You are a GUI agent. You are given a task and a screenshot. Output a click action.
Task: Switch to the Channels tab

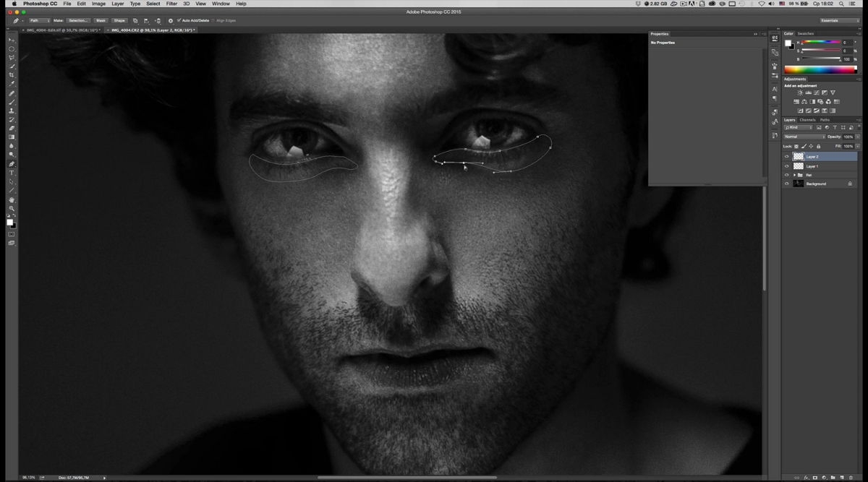coord(807,120)
